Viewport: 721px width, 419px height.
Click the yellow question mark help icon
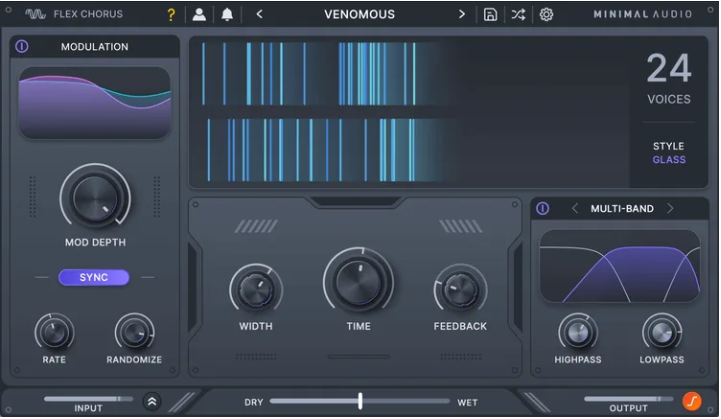[171, 15]
